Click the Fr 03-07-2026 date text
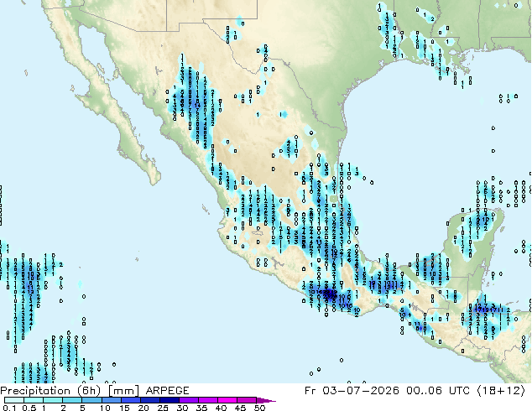The image size is (532, 411). (352, 391)
